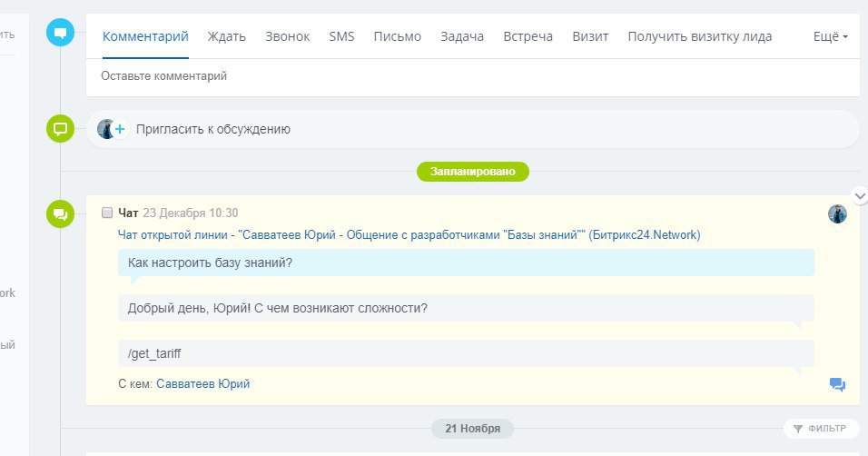Tick the Чат activity checkbox
This screenshot has height=456, width=868.
[107, 213]
